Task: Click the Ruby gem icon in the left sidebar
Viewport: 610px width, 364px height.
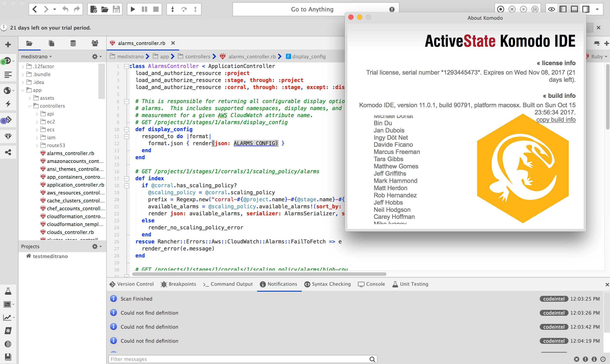Action: coord(8,136)
